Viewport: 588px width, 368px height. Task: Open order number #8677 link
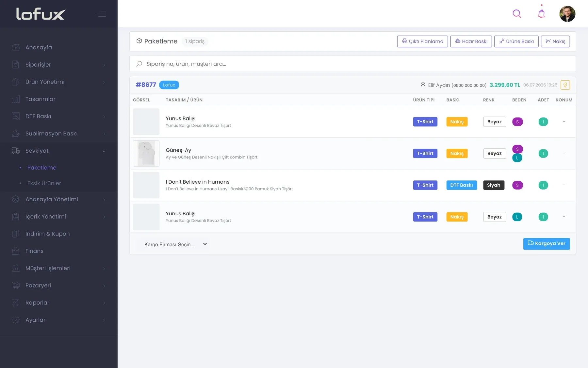pyautogui.click(x=146, y=85)
